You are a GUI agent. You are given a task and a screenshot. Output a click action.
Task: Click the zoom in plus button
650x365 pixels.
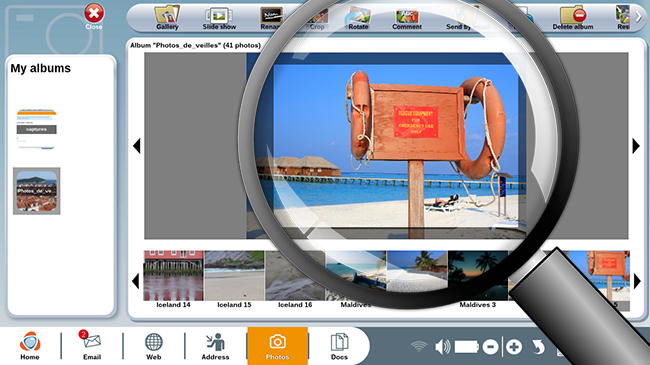[514, 347]
